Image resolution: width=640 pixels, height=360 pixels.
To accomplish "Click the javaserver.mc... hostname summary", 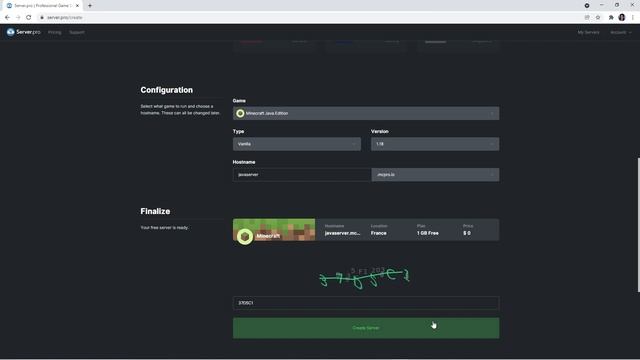I will pyautogui.click(x=342, y=233).
